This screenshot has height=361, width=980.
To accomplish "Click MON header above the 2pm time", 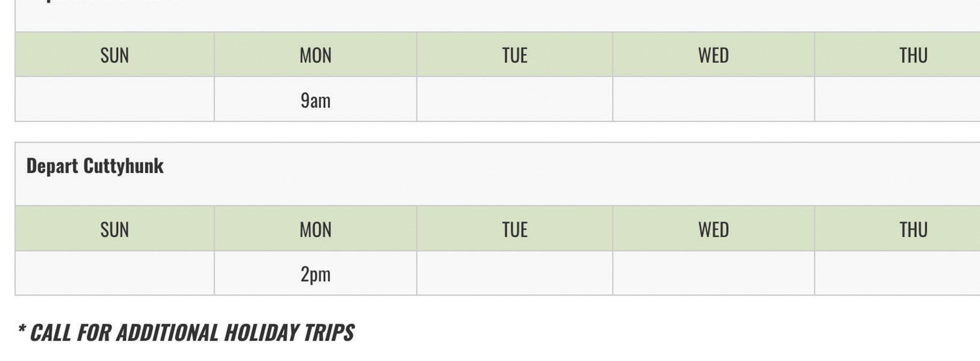I will pyautogui.click(x=315, y=229).
